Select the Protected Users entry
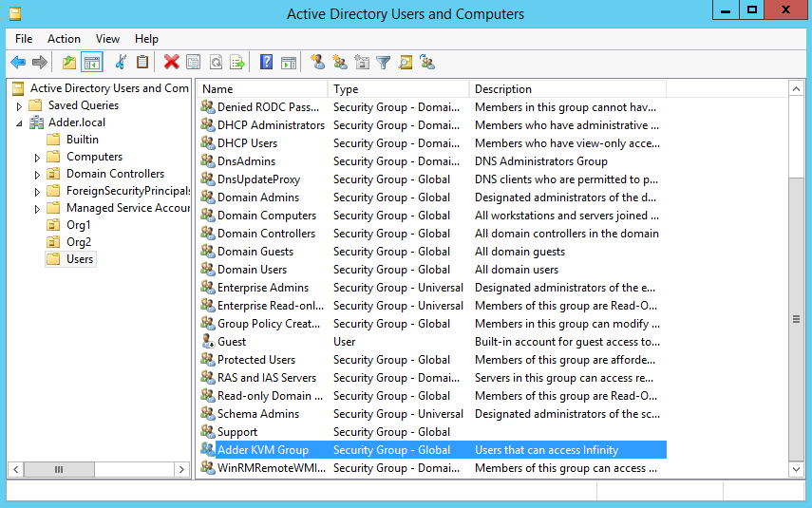Image resolution: width=812 pixels, height=508 pixels. tap(256, 359)
